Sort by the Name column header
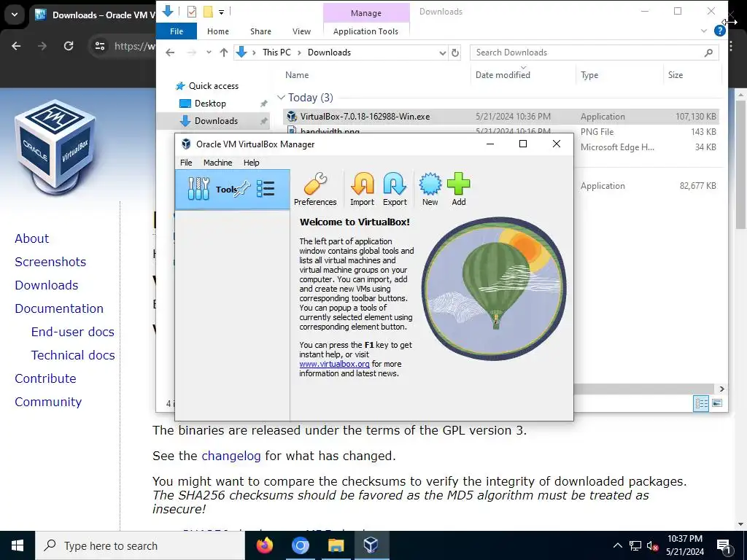The image size is (747, 560). 297,75
